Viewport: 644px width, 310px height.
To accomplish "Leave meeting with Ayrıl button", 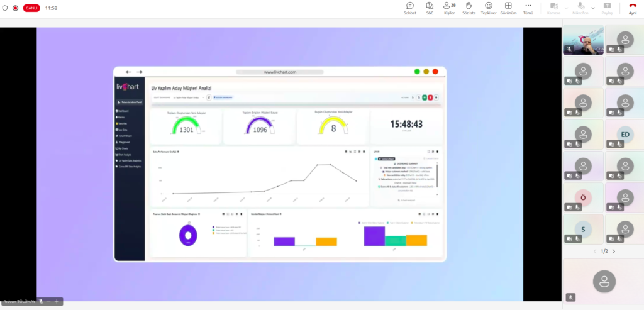I will [x=633, y=8].
